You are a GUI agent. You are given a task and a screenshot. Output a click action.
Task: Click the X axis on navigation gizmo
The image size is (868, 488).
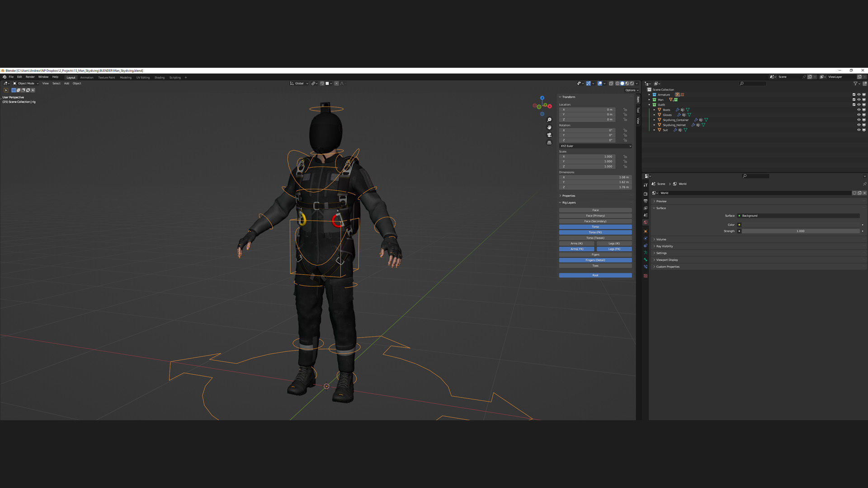tap(550, 106)
